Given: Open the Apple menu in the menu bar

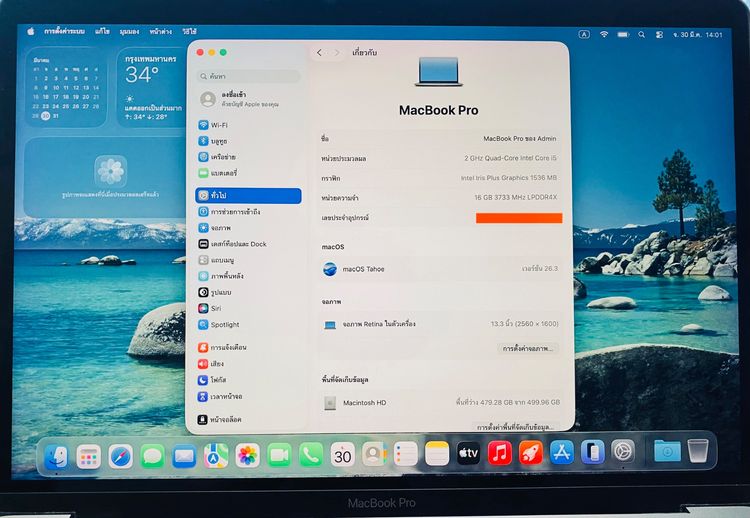Looking at the screenshot, I should point(31,32).
